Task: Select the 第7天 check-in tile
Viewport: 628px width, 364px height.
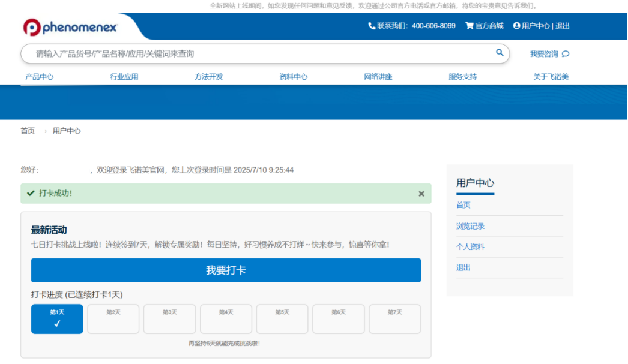Action: [394, 318]
